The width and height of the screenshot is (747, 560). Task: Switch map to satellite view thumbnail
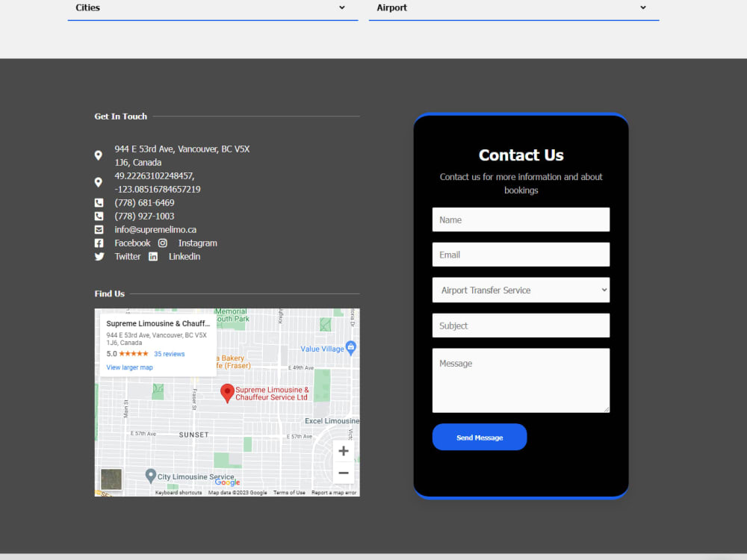coord(111,479)
